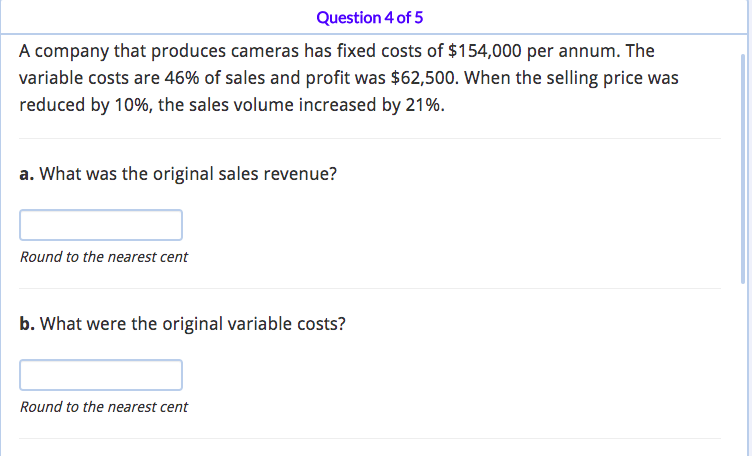Focus the original variable costs answer box
The height and width of the screenshot is (456, 752).
[101, 375]
